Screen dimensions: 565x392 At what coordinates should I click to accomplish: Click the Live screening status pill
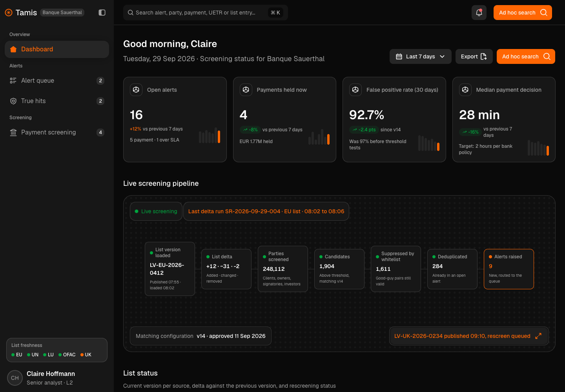tap(156, 211)
